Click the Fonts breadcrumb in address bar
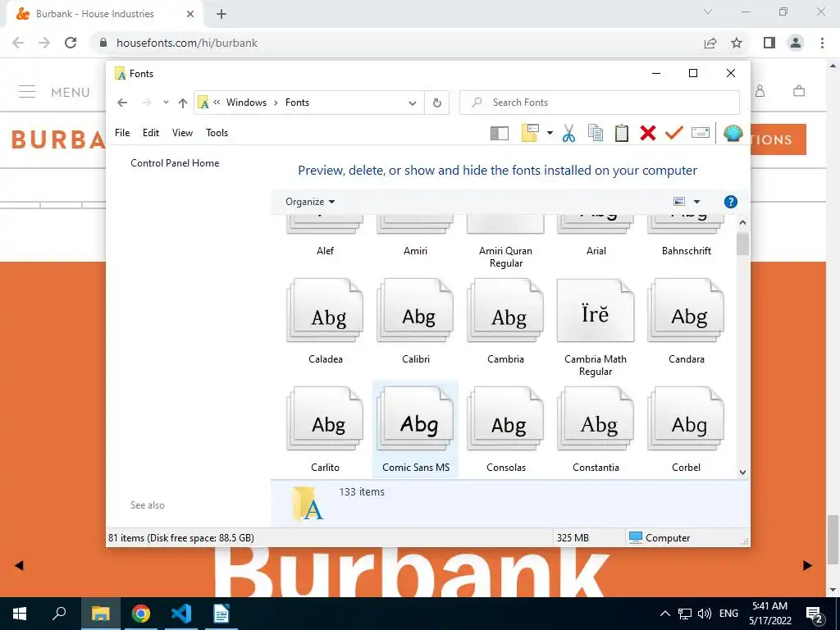840x630 pixels. pos(297,103)
